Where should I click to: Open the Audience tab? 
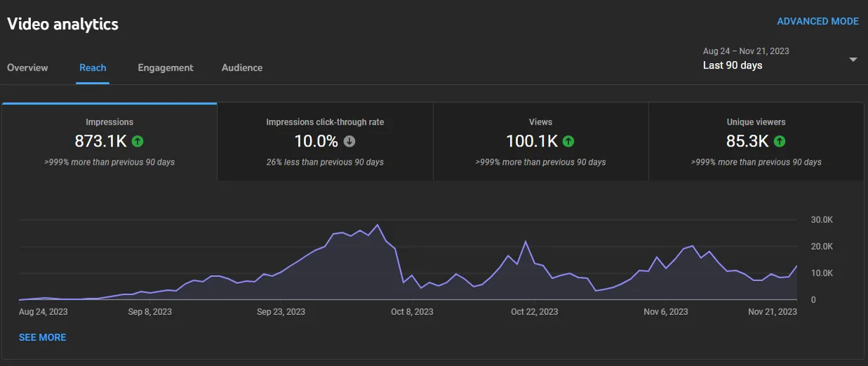coord(242,67)
